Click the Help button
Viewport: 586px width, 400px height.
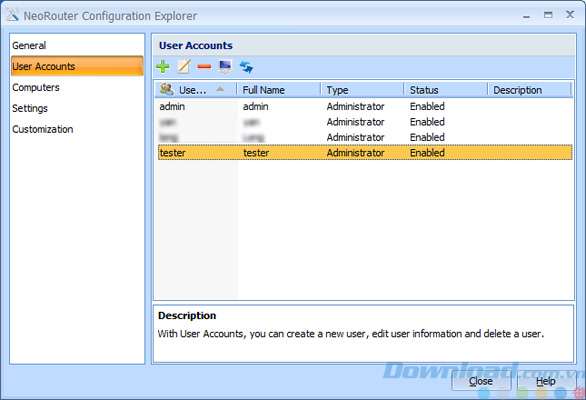(546, 381)
